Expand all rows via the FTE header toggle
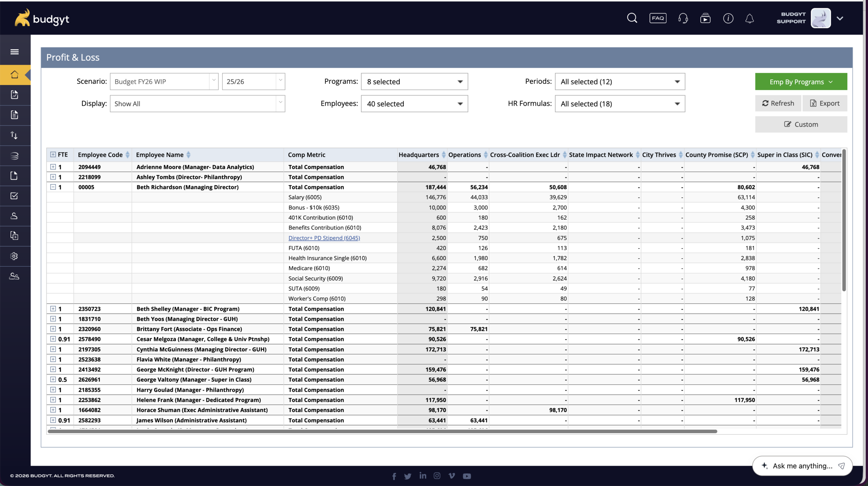This screenshot has width=868, height=486. (53, 155)
